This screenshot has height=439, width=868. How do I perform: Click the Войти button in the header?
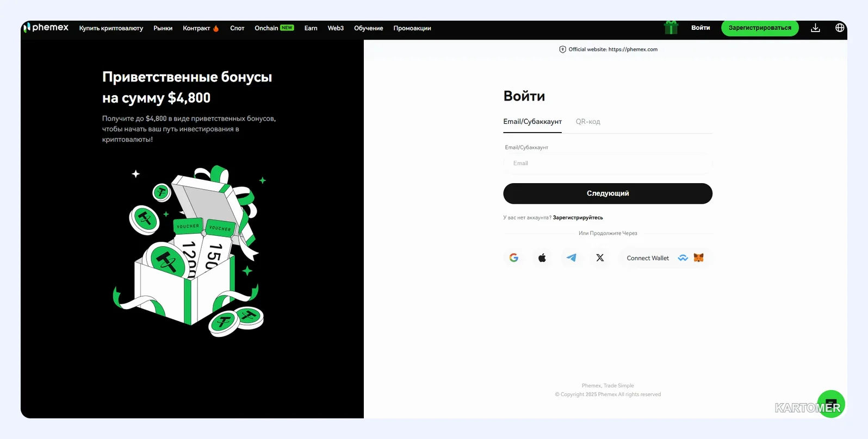click(700, 28)
